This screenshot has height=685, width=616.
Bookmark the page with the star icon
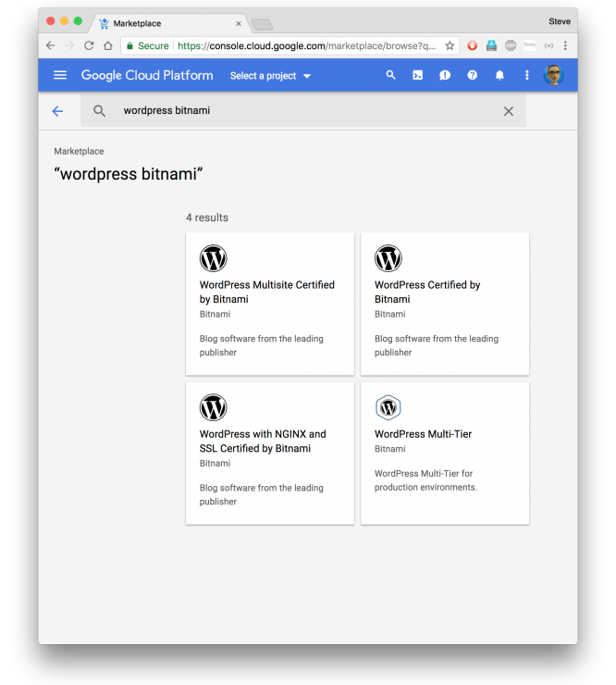[450, 45]
